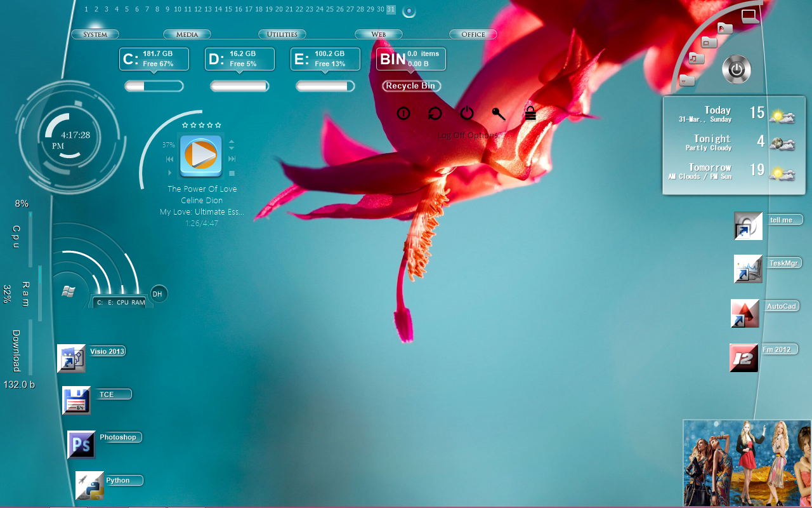Viewport: 812px width, 508px height.
Task: Open the System menu tab
Action: tap(95, 34)
